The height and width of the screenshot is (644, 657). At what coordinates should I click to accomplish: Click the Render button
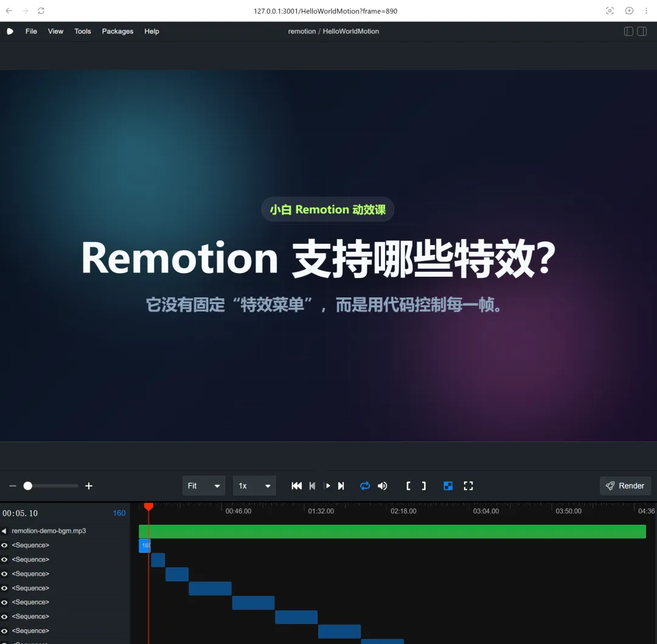[x=625, y=486]
